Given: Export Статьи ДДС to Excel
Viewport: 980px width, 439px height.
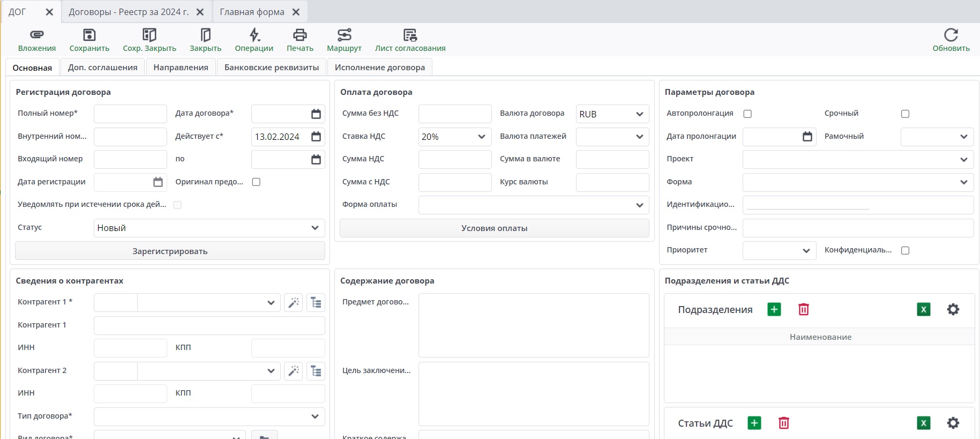Looking at the screenshot, I should tap(923, 423).
